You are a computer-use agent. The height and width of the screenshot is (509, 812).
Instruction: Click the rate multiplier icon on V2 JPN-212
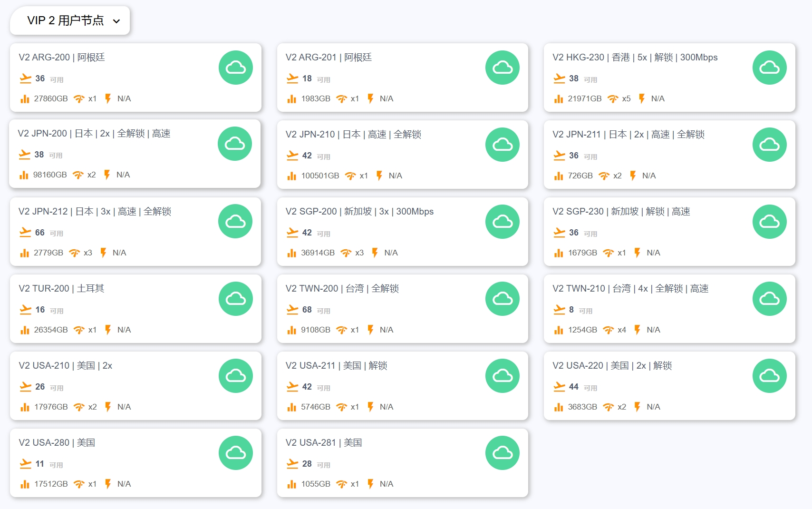tap(75, 253)
